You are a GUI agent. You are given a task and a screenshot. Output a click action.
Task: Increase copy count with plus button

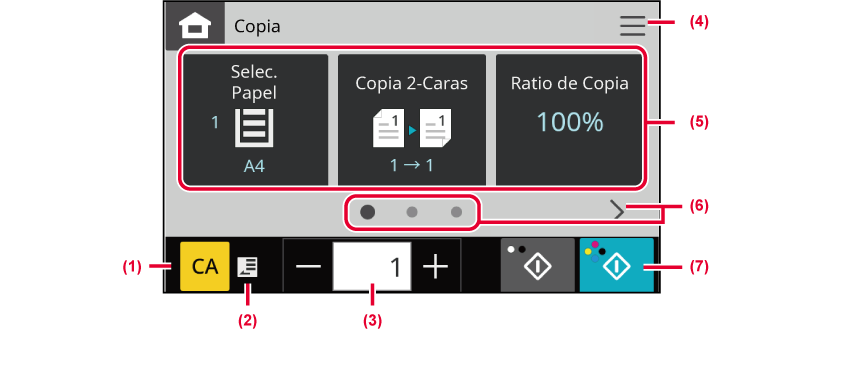[435, 266]
